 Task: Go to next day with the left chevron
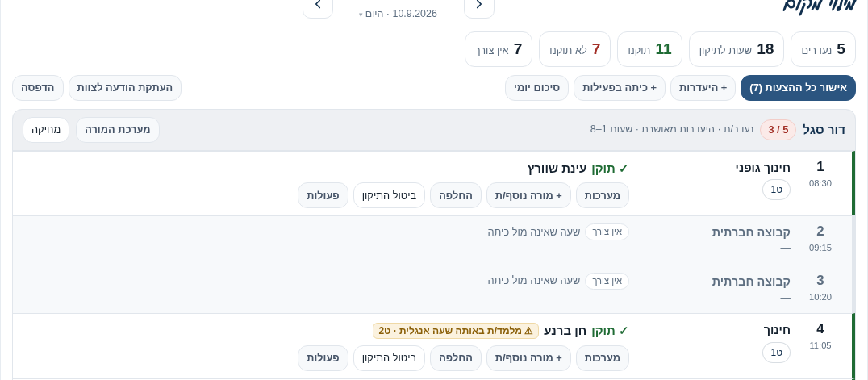[318, 5]
